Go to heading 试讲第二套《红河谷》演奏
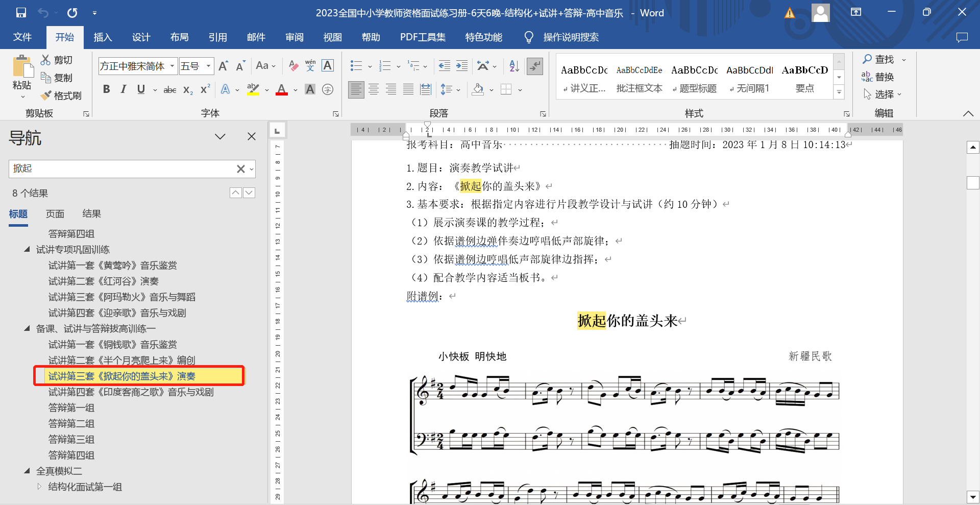Viewport: 980px width, 505px height. tap(104, 281)
